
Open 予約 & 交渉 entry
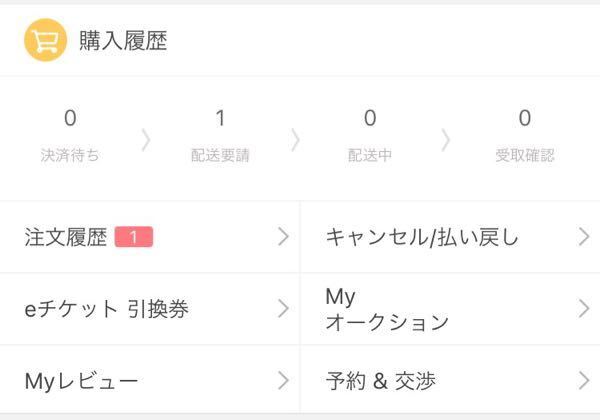pyautogui.click(x=450, y=380)
